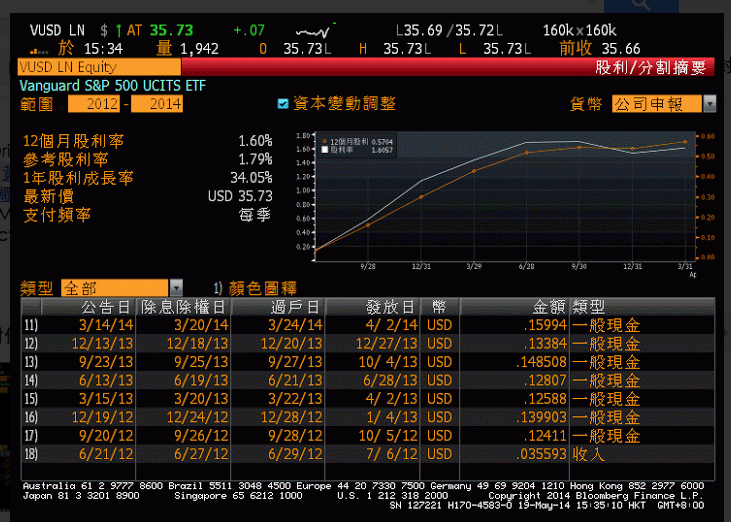Open the 類型 type dropdown arrow
The width and height of the screenshot is (731, 522).
coord(176,288)
